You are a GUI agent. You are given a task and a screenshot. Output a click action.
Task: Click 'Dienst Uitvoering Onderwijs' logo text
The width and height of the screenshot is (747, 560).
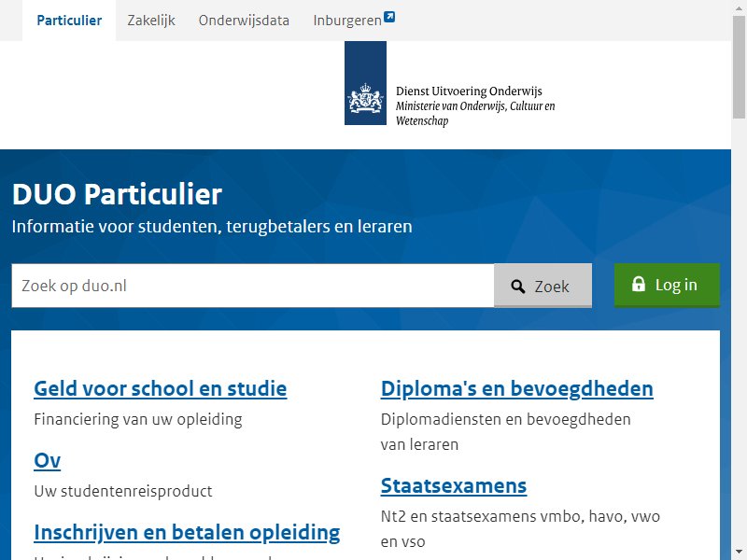(x=470, y=91)
